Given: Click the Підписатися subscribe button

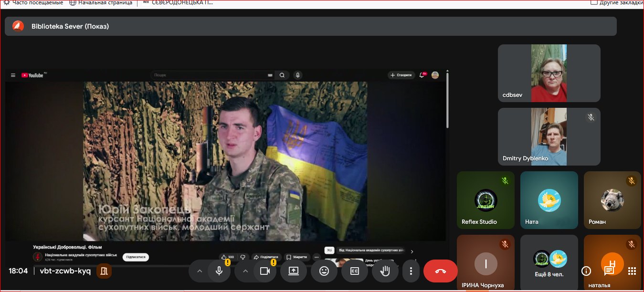Looking at the screenshot, I should click(136, 257).
